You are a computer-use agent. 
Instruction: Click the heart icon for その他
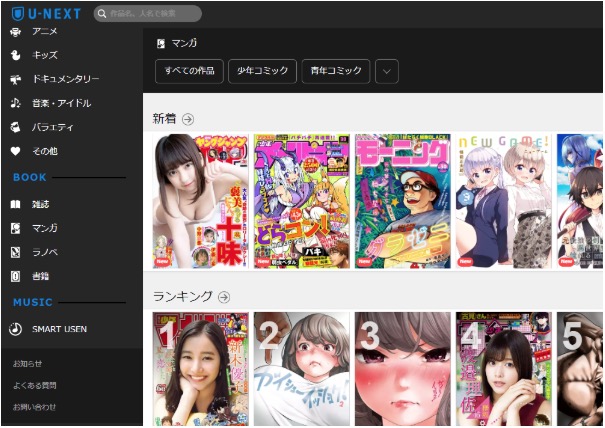pyautogui.click(x=15, y=152)
